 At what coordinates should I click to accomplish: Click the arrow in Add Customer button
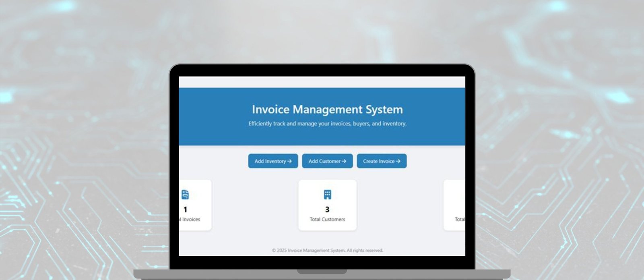(344, 161)
